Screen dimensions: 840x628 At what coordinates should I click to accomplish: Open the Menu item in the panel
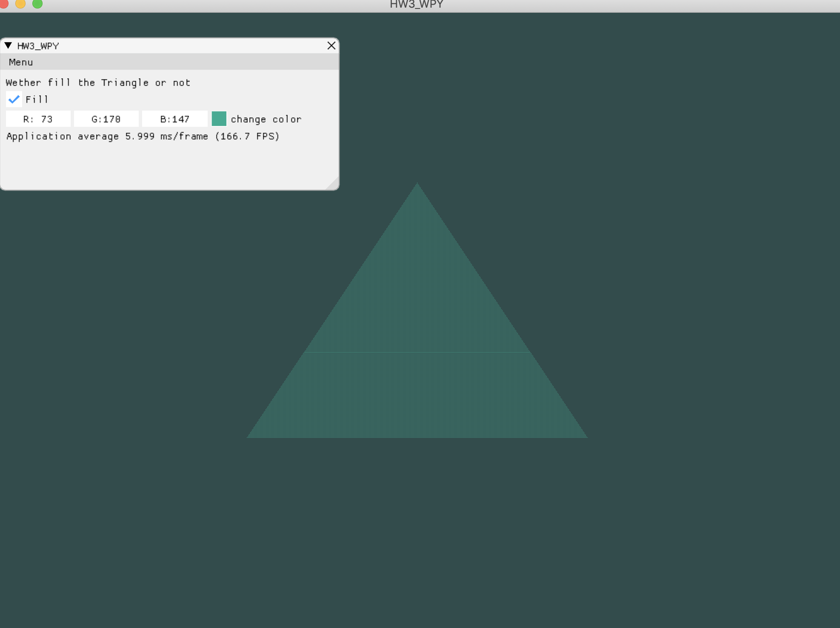20,62
